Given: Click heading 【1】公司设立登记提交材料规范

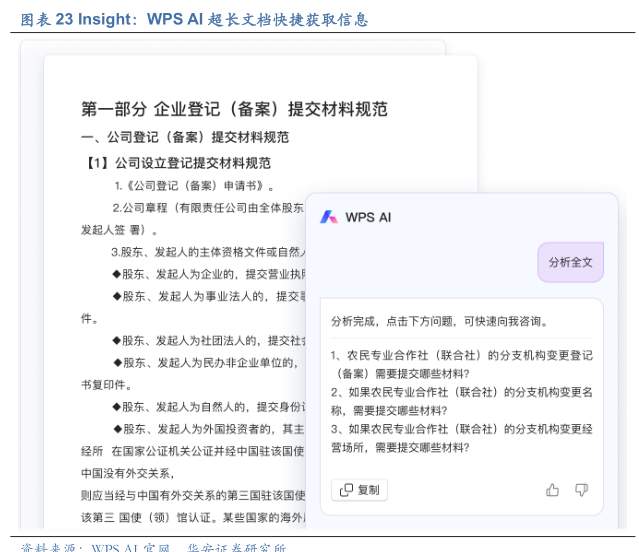Looking at the screenshot, I should click(177, 162).
